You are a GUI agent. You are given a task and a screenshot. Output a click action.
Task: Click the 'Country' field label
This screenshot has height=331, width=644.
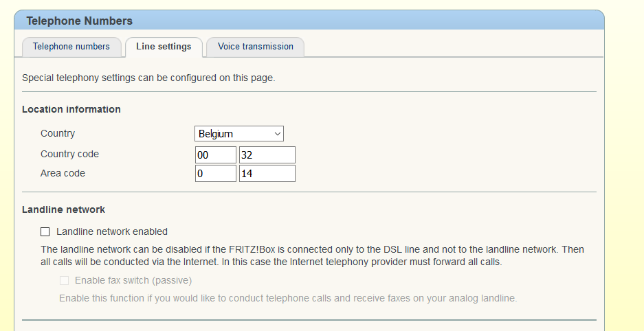[58, 134]
